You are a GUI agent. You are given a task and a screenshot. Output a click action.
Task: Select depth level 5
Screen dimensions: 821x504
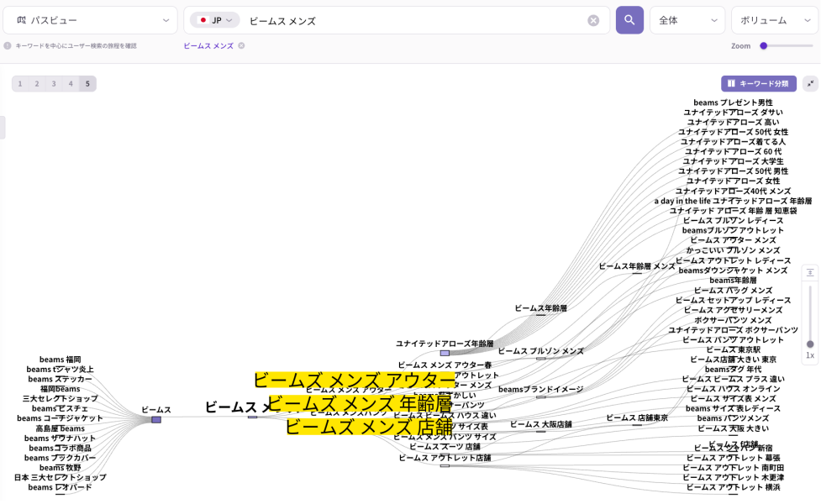tap(87, 84)
